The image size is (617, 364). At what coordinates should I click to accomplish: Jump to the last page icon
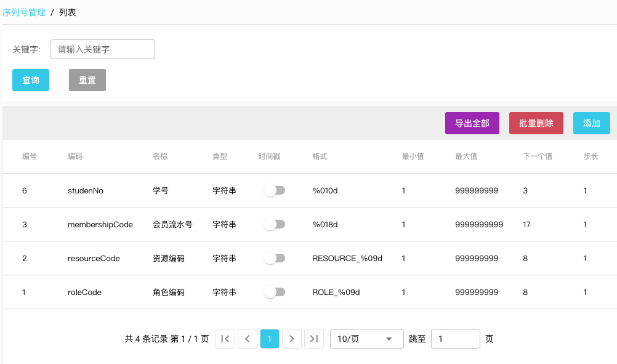tap(314, 339)
